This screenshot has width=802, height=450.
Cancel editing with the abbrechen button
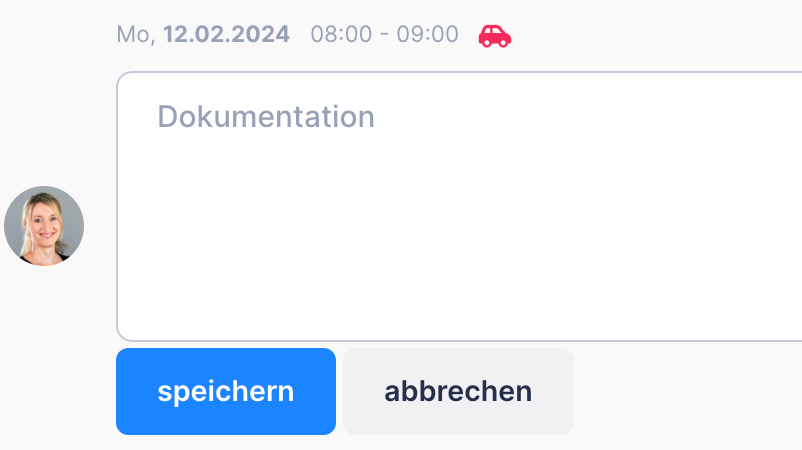click(x=458, y=391)
